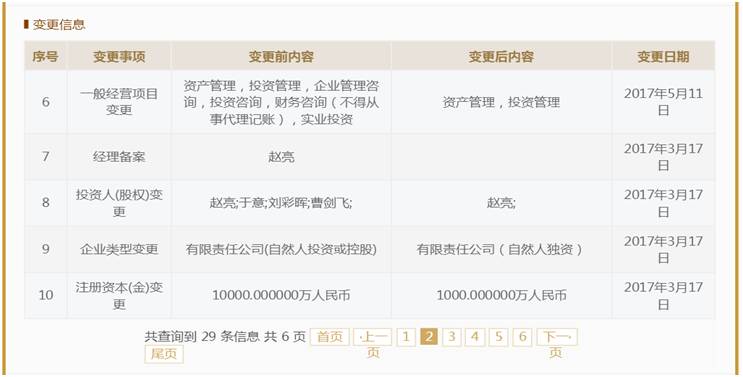Viewport: 743px width, 377px height.
Task: Click the 变更后内容 column header
Action: (501, 56)
